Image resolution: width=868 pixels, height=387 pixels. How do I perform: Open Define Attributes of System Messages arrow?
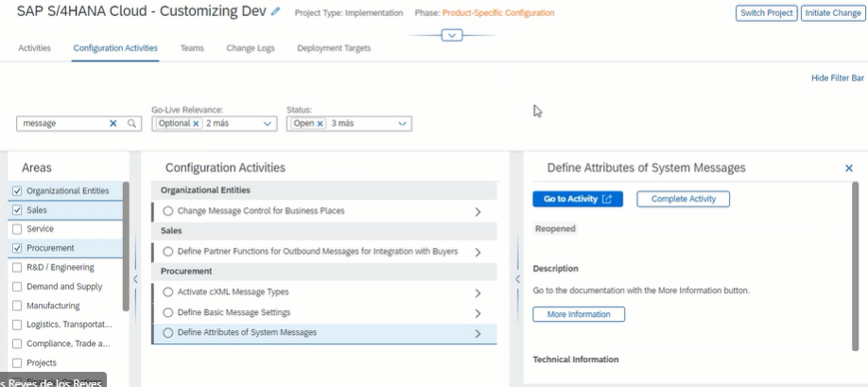477,334
